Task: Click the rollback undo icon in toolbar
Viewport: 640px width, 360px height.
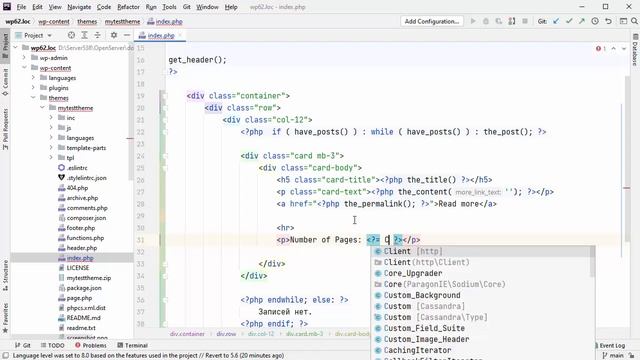Action: (608, 21)
